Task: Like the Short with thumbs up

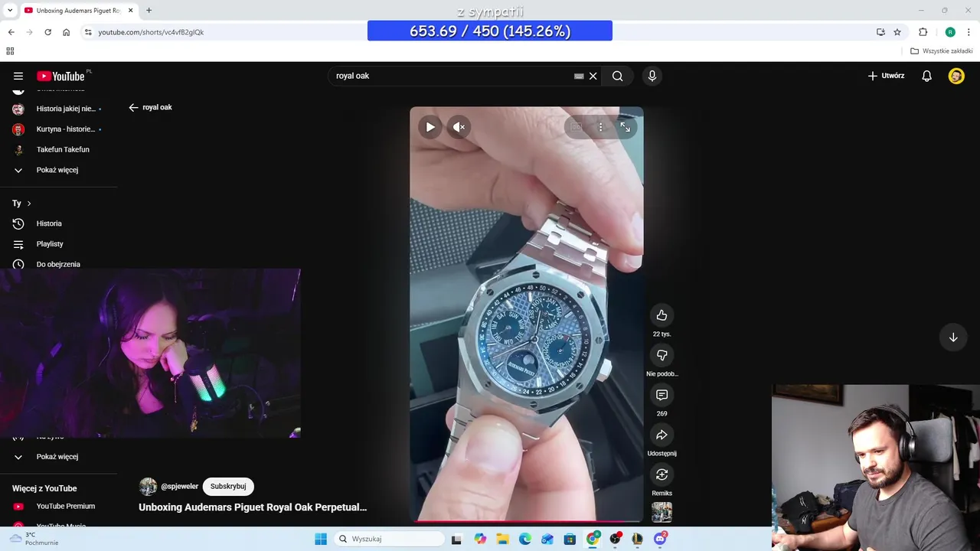Action: [661, 315]
